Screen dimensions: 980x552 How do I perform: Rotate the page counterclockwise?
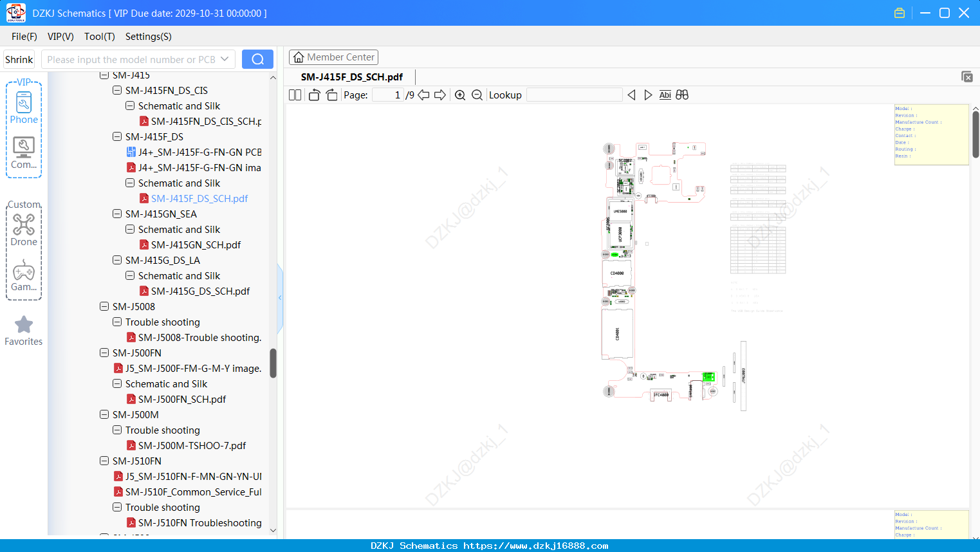(314, 95)
